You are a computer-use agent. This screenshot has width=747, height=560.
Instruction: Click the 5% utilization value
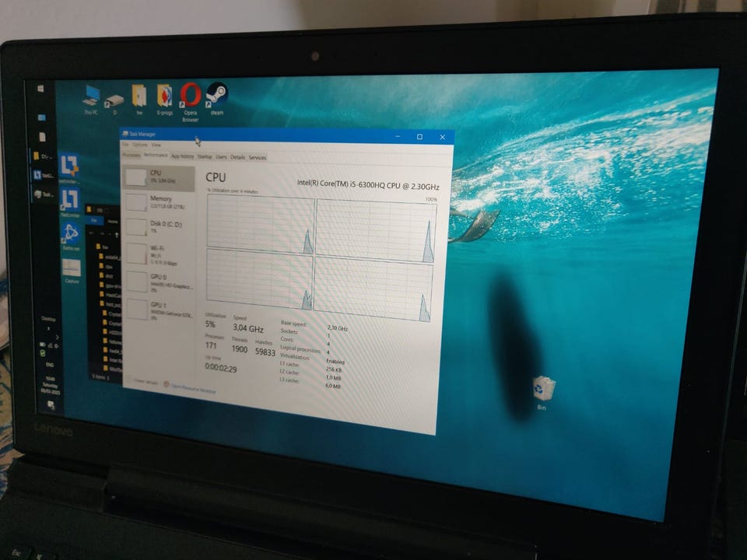coord(210,324)
